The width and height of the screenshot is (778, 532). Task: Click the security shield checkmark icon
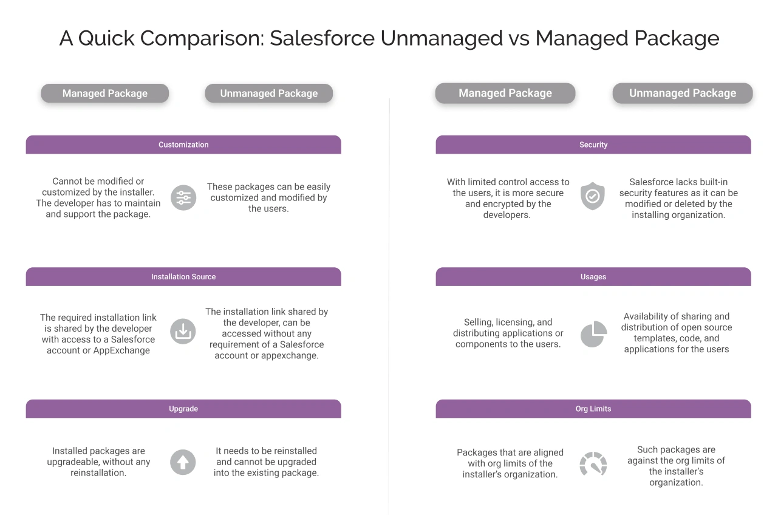pos(593,196)
